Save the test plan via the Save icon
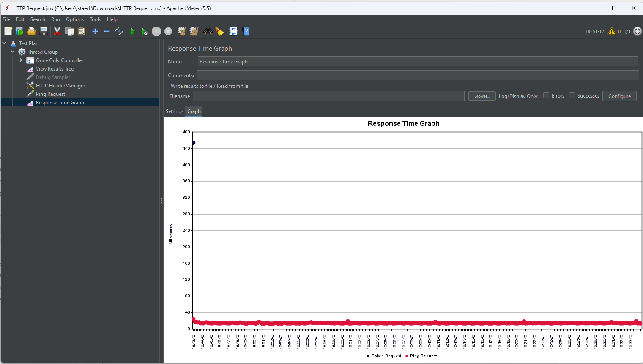The height and width of the screenshot is (364, 643). pos(43,31)
